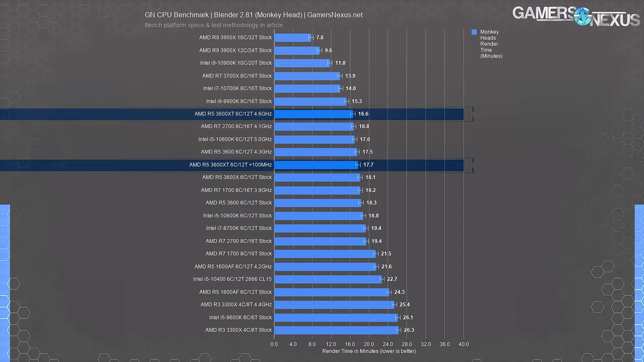
Task: Click the 18.3 value for the R5 3600 Stock
Action: click(371, 203)
